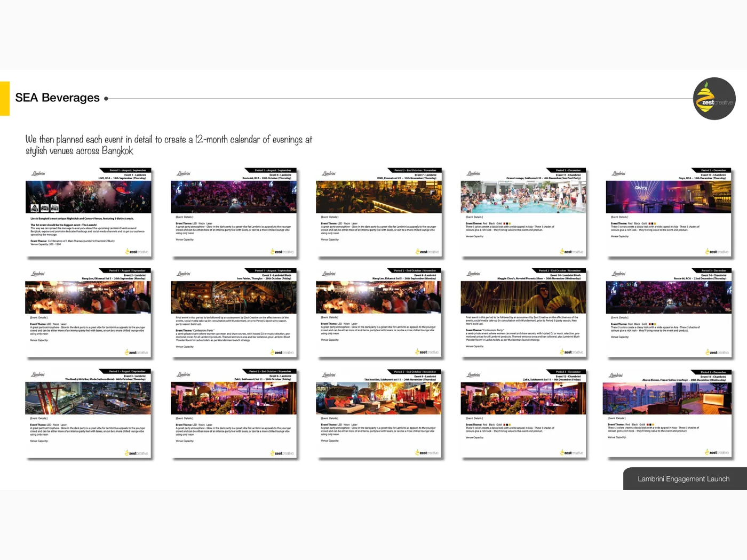Open the Event 5 Iron Fairies thumbnail
This screenshot has width=747, height=560.
pos(234,313)
